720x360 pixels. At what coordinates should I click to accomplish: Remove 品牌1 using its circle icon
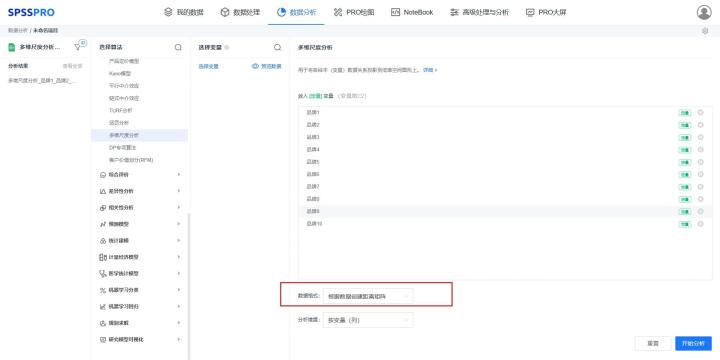click(x=700, y=112)
